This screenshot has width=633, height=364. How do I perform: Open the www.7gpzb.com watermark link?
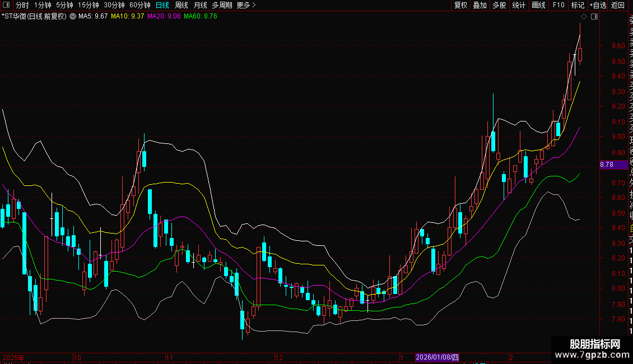pos(592,354)
